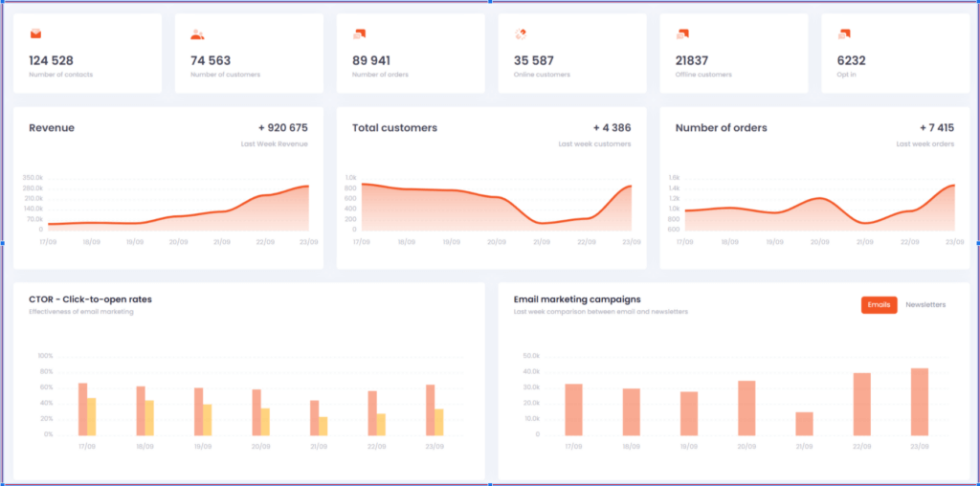Image resolution: width=980 pixels, height=486 pixels.
Task: Click the 17/09 yellow bar in CTOR chart
Action: pos(91,417)
